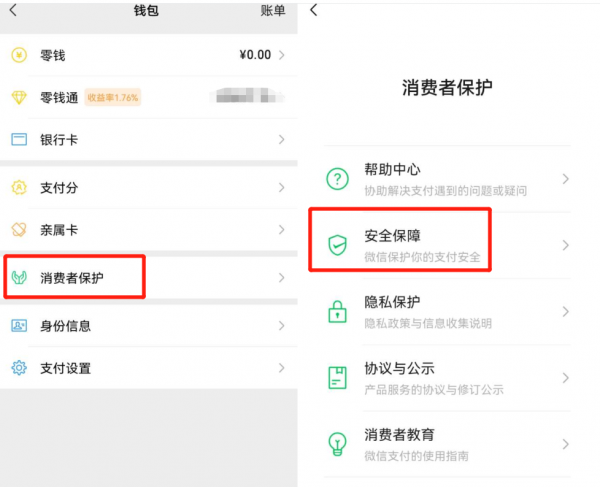Tap the 身份信息 ID icon
Viewport: 600px width, 487px height.
[x=18, y=326]
